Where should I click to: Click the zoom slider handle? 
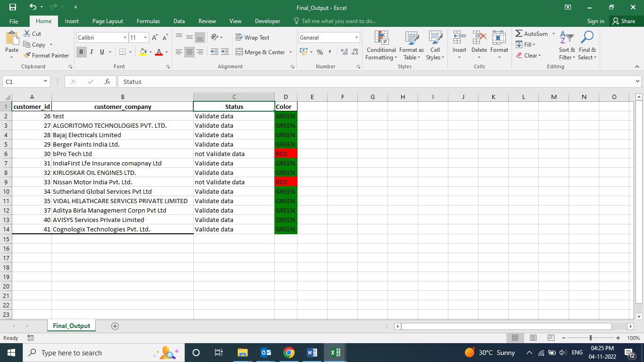(x=591, y=338)
